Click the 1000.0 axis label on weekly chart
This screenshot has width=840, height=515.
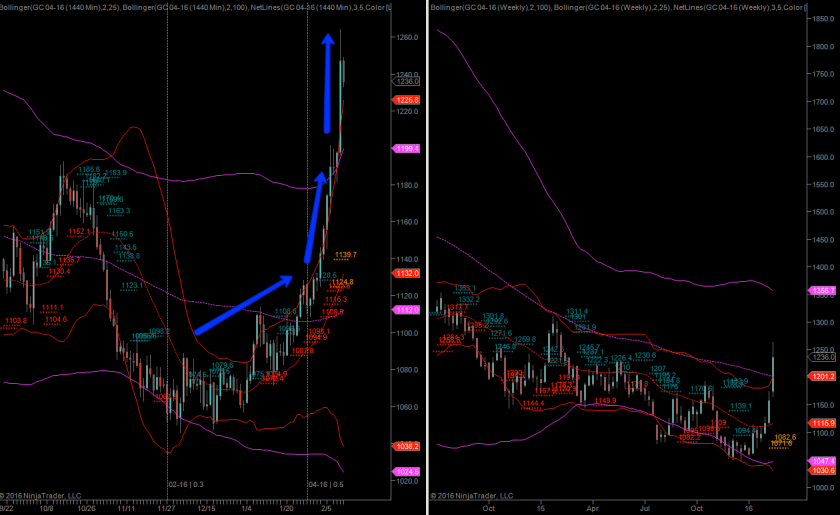pyautogui.click(x=823, y=488)
